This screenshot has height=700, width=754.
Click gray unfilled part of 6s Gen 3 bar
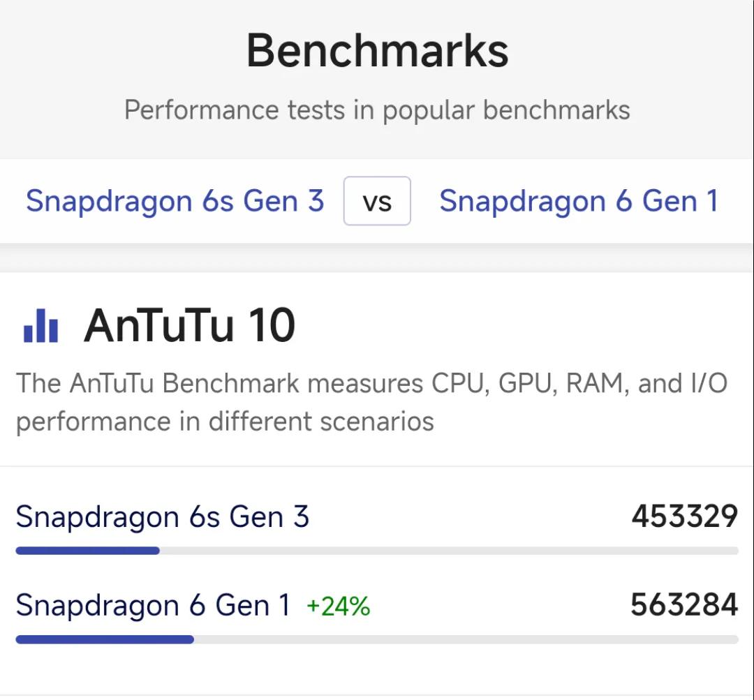coord(447,551)
